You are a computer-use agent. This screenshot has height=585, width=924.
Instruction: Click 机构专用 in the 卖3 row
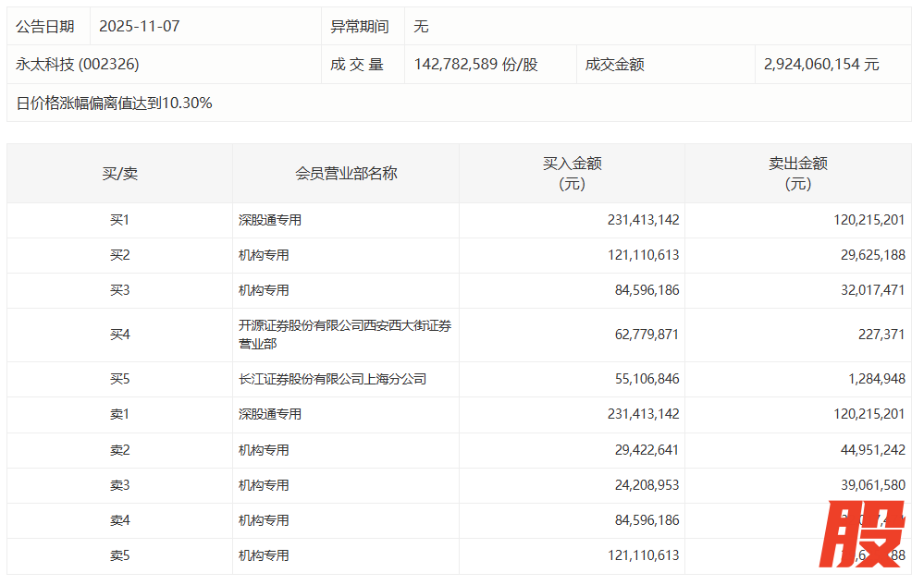(x=264, y=485)
